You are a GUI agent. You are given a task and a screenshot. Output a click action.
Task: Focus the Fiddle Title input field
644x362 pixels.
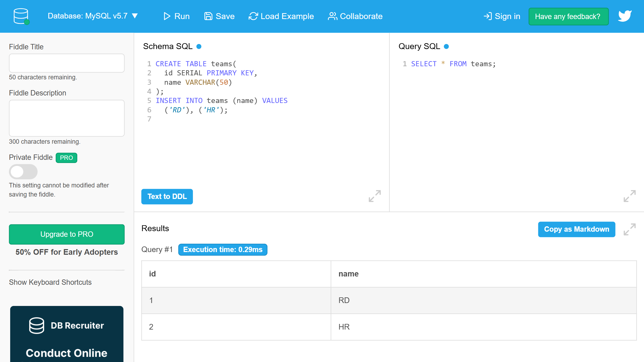67,63
